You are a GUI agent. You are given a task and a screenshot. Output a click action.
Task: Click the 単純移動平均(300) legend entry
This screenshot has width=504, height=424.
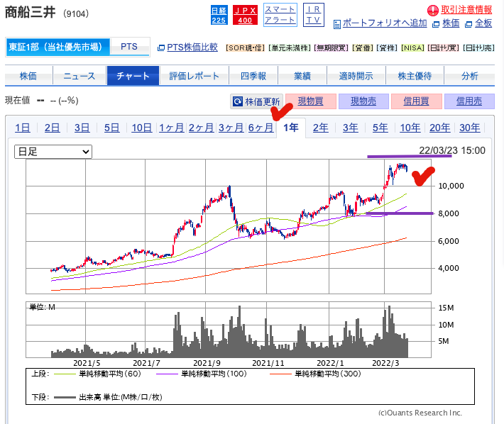coord(315,374)
